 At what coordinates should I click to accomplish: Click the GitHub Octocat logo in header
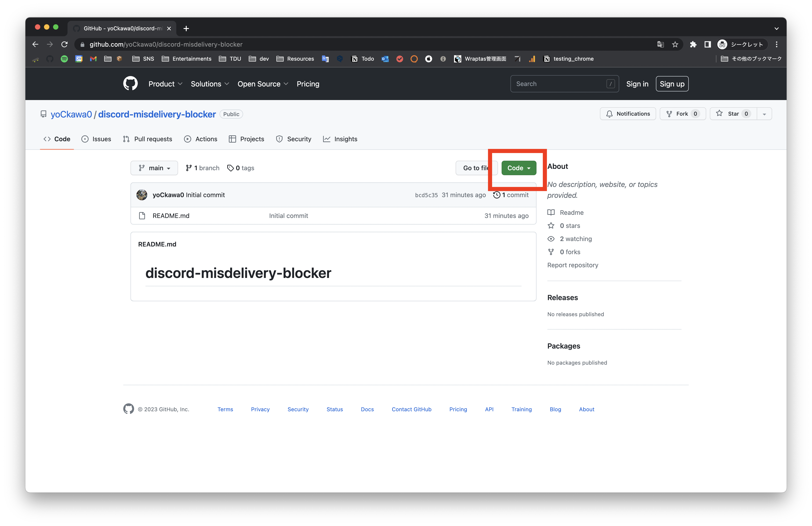pos(130,84)
